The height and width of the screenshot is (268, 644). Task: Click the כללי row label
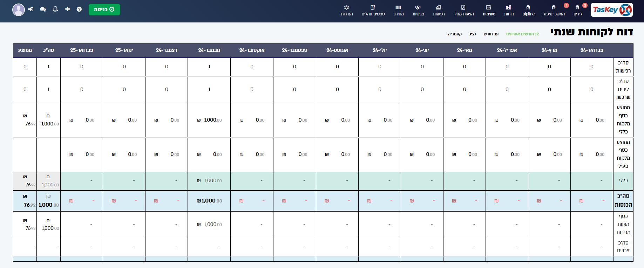click(623, 181)
